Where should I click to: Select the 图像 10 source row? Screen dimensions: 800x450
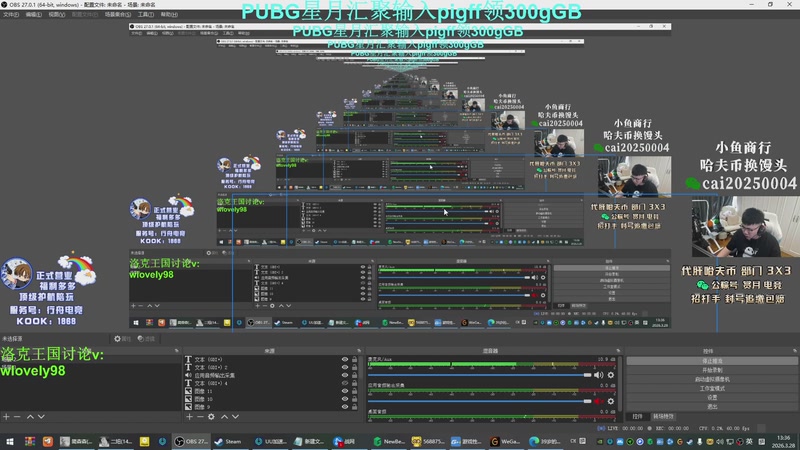click(x=271, y=399)
